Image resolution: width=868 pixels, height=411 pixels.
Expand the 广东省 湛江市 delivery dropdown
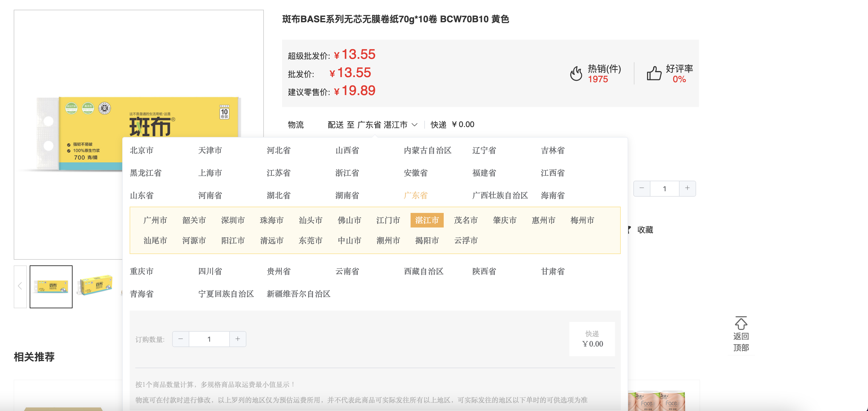point(387,125)
